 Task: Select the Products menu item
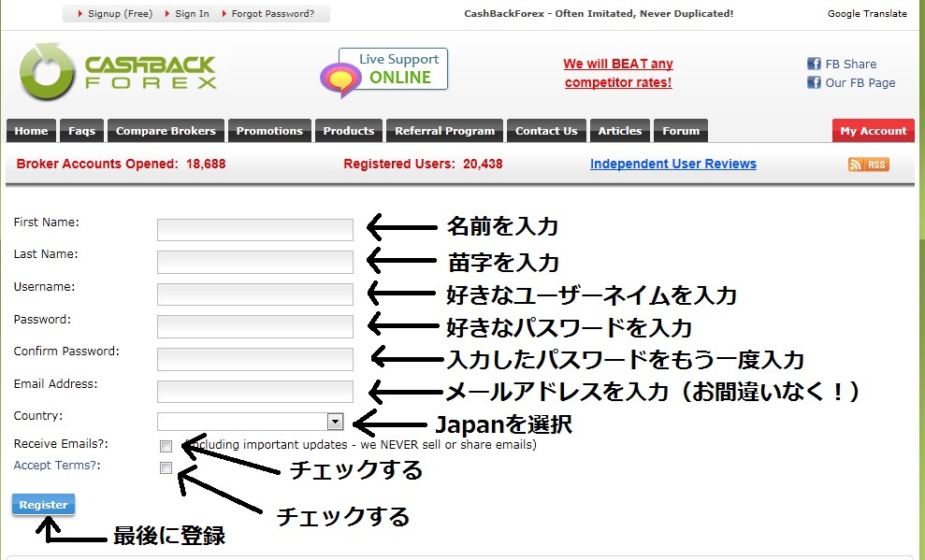pos(349,131)
